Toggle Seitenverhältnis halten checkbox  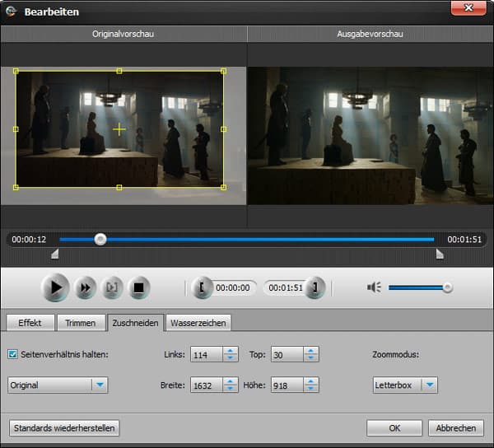[x=12, y=354]
